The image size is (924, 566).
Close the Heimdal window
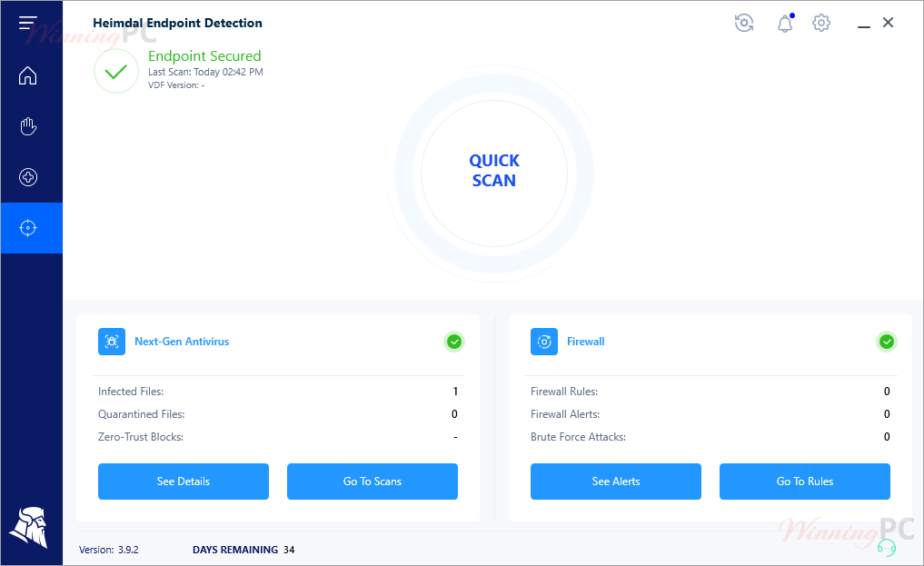[888, 23]
